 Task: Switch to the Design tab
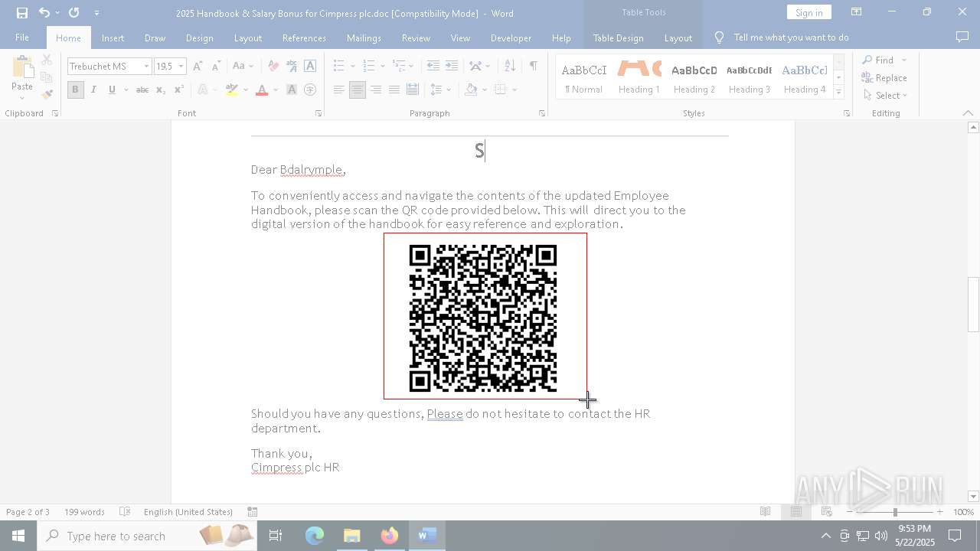click(x=199, y=37)
